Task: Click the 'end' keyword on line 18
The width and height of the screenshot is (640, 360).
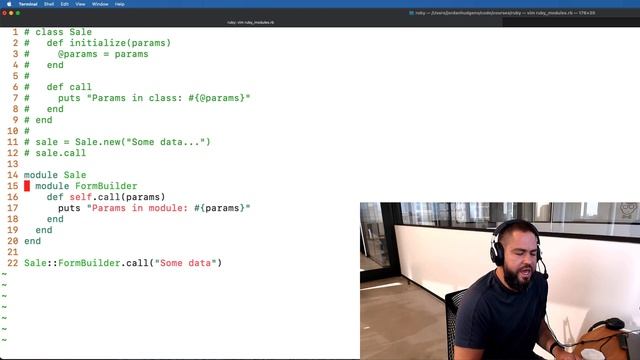Action: pyautogui.click(x=55, y=219)
